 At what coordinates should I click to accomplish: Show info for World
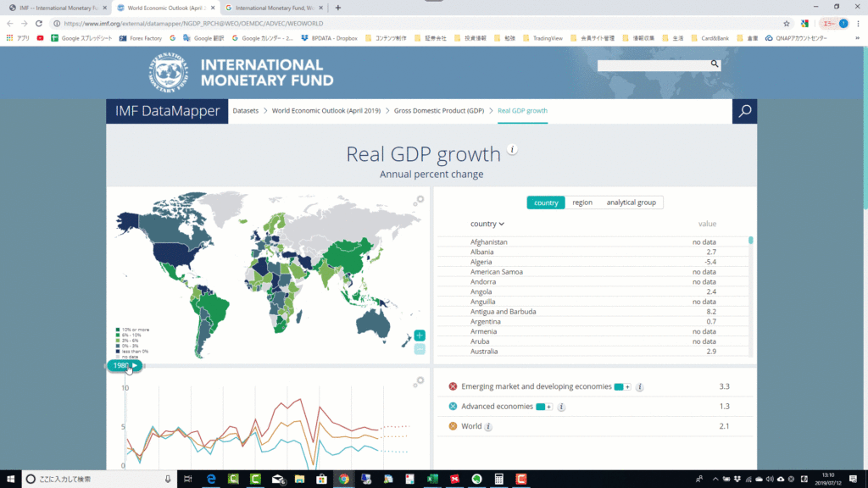coord(487,427)
